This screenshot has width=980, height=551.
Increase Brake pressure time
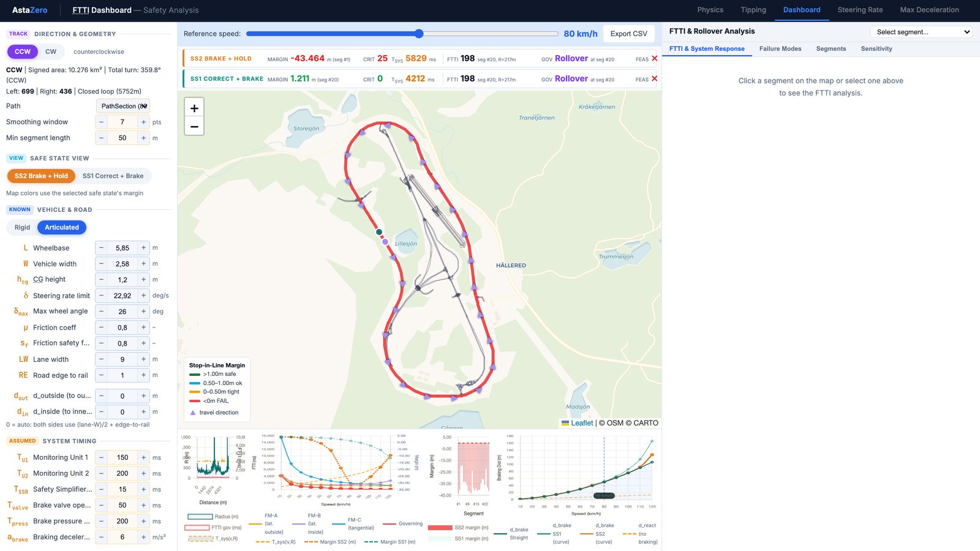[x=143, y=521]
